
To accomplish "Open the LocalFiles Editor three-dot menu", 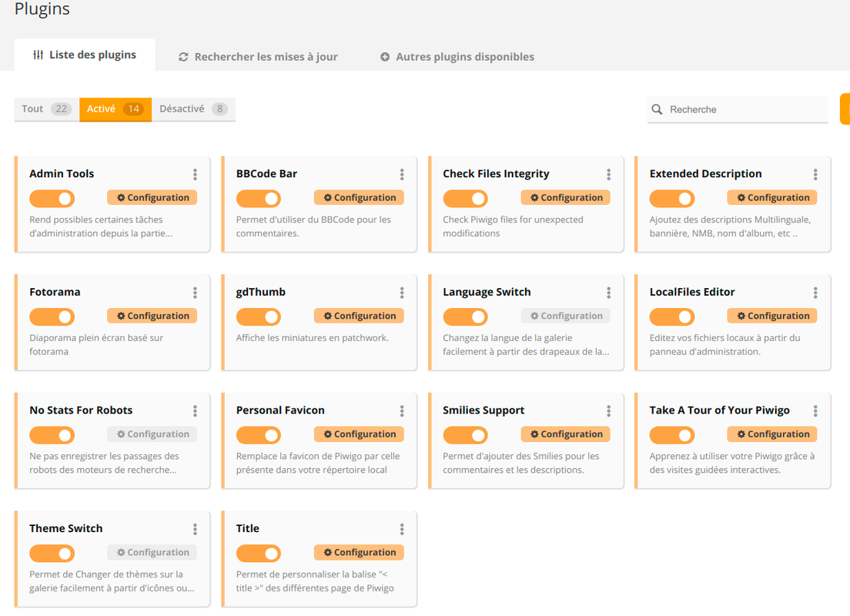I will (x=815, y=293).
